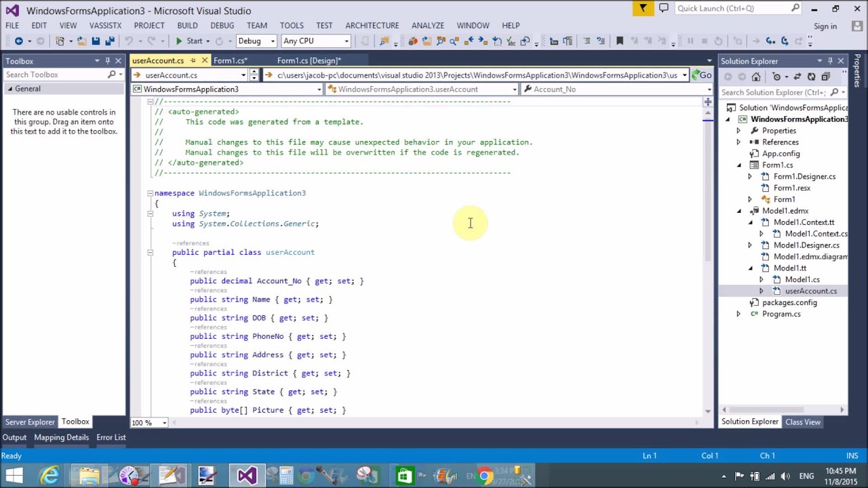Click the Windows Start button
868x488 pixels.
[14, 475]
